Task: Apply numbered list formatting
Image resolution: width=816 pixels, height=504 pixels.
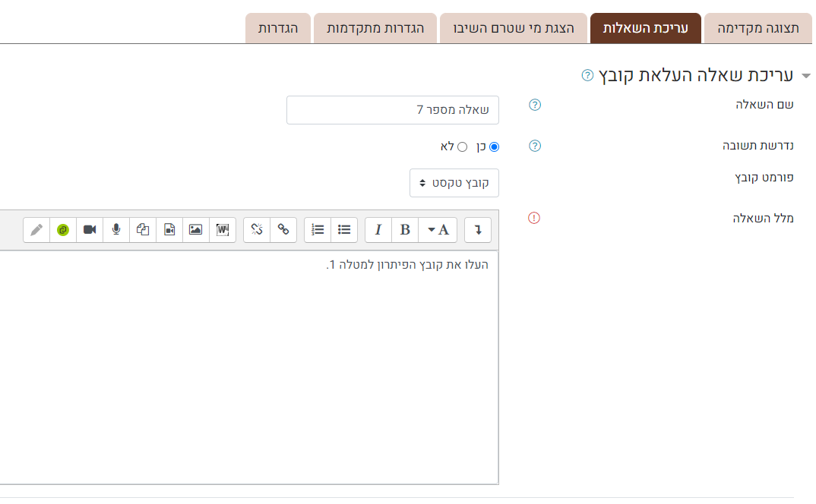Action: coord(318,229)
